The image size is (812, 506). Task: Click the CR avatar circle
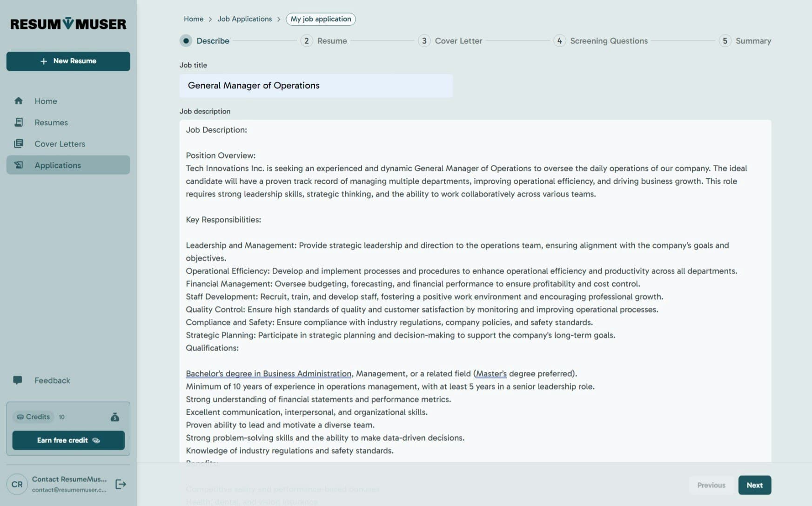pos(17,484)
